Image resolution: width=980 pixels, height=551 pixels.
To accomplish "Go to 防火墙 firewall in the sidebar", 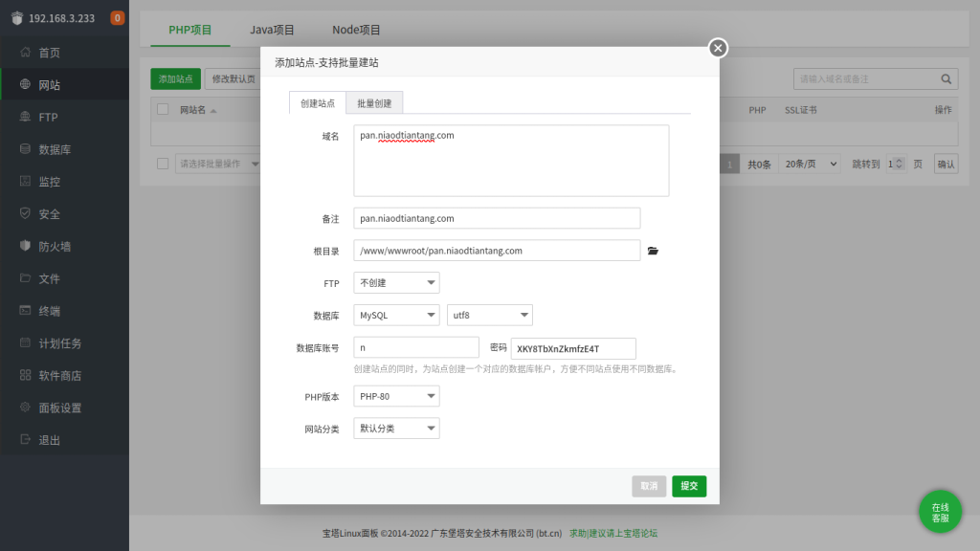I will (55, 247).
